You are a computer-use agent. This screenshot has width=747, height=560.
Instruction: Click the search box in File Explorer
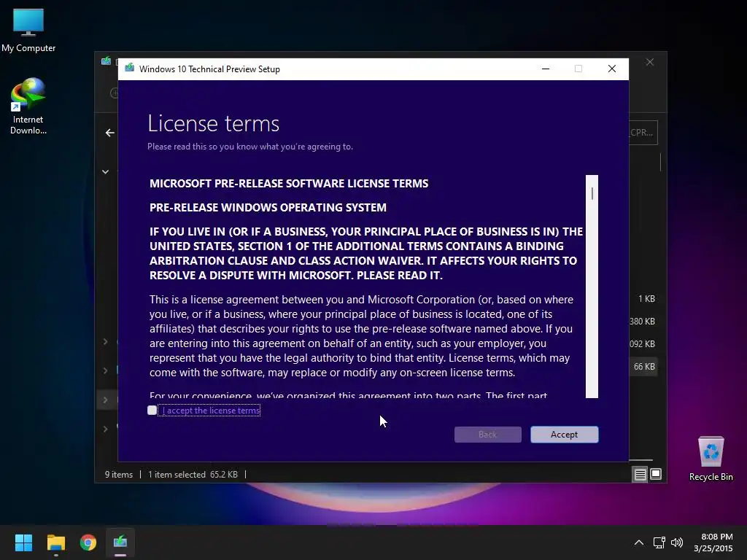click(x=643, y=133)
